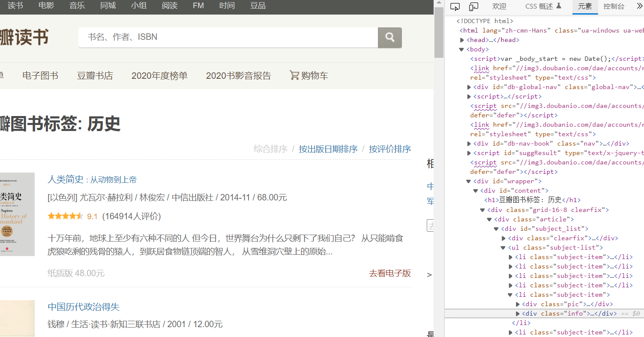Click the (164914人评价) review count

click(132, 216)
